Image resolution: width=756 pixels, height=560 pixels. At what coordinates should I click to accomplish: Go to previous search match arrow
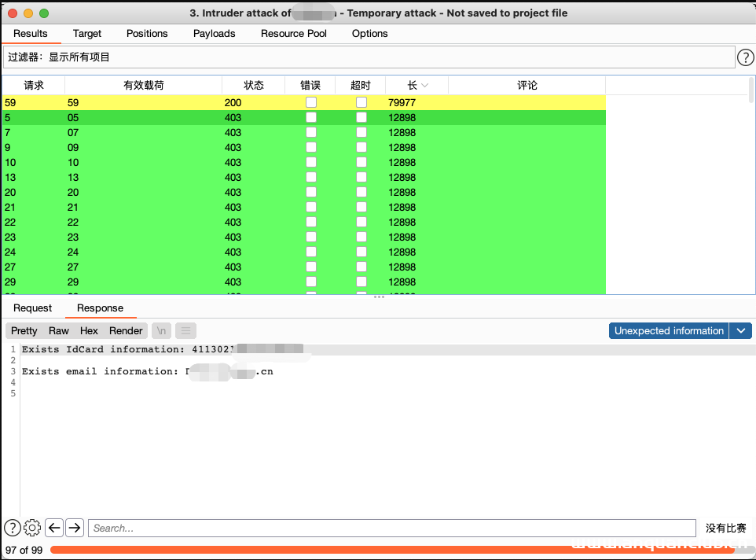click(54, 528)
